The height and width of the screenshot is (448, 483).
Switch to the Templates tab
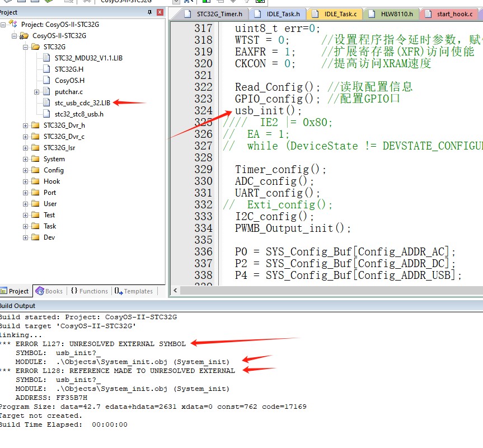(134, 291)
